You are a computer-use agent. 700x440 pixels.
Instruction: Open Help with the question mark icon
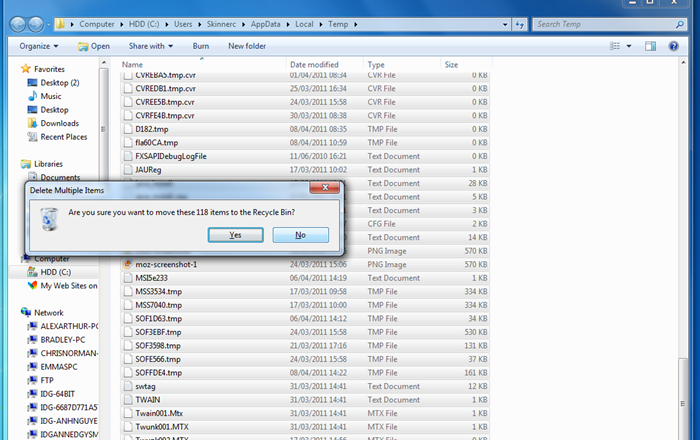tap(674, 46)
